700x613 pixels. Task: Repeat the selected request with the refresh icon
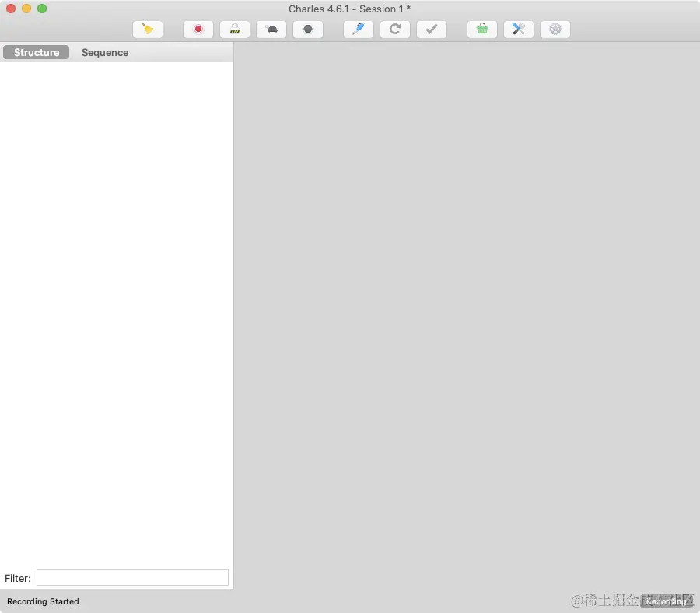395,30
